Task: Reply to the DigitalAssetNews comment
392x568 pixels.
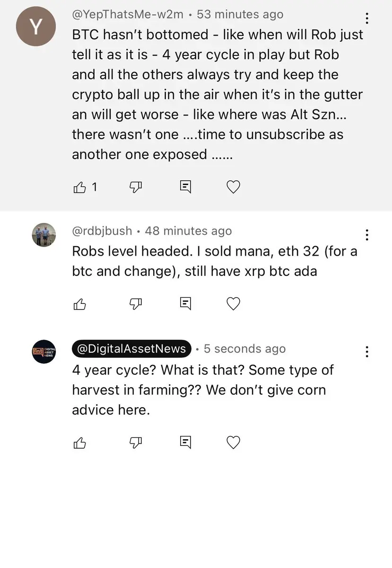Action: [186, 443]
